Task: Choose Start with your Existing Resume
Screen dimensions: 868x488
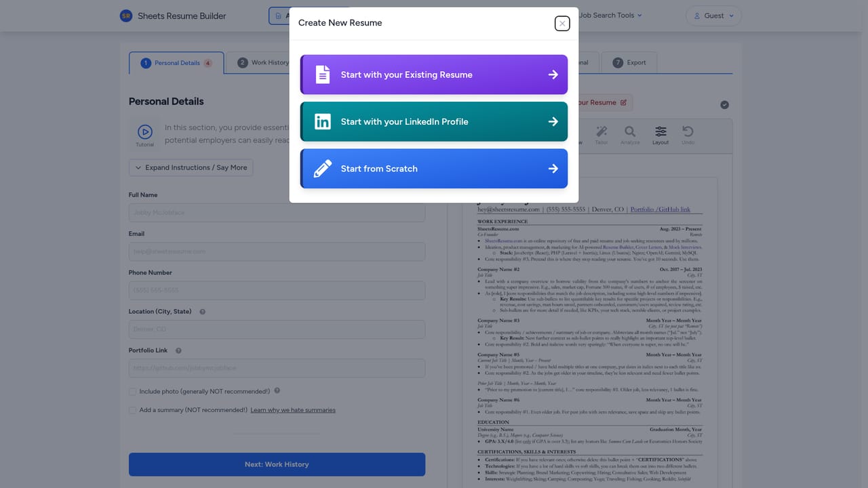Action: (x=434, y=75)
